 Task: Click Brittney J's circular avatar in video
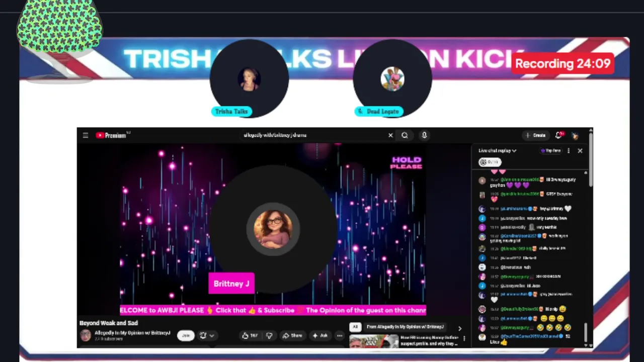click(x=273, y=229)
